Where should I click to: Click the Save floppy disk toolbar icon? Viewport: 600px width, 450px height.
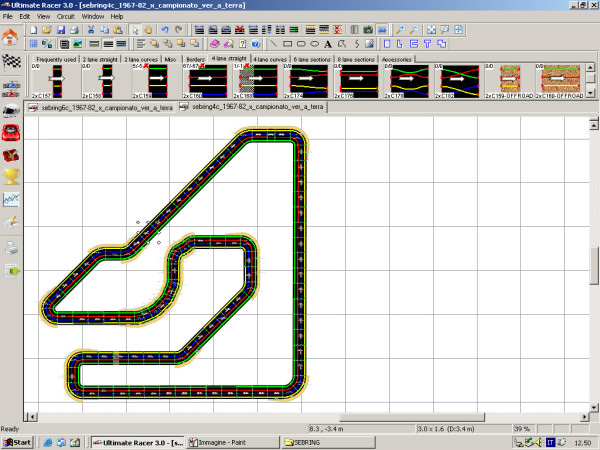[59, 30]
